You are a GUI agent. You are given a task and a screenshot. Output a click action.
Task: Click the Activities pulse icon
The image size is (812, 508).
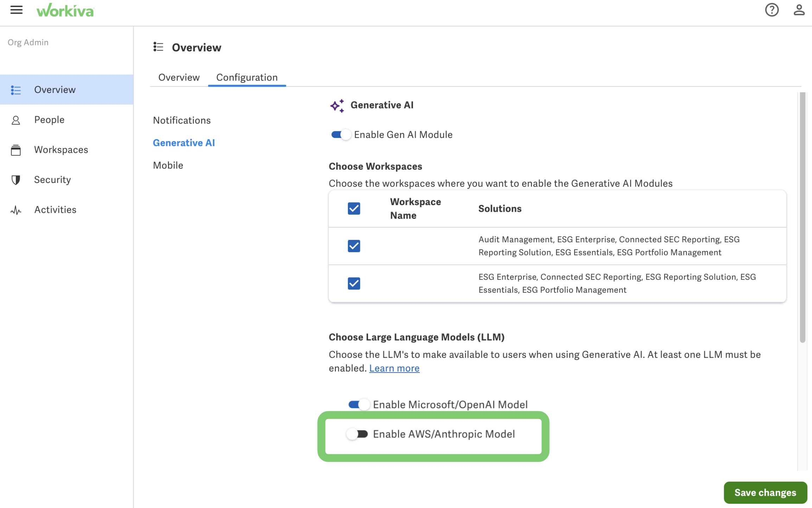click(x=16, y=210)
